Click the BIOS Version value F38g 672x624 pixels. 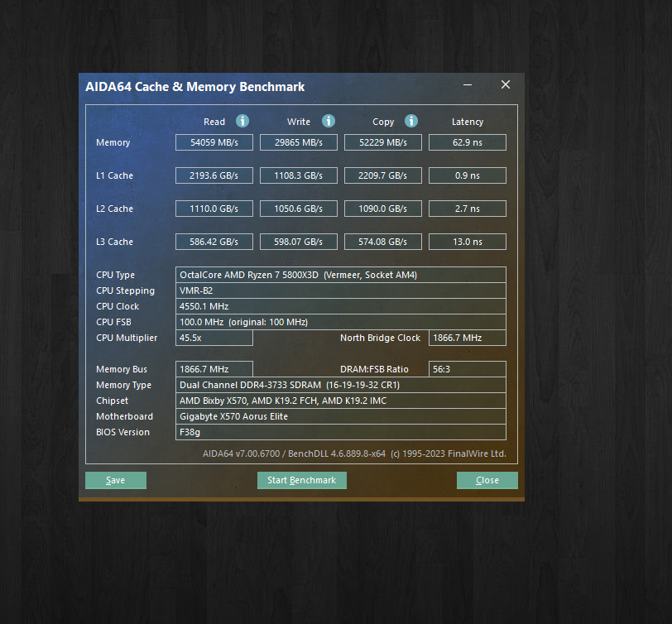pyautogui.click(x=341, y=432)
